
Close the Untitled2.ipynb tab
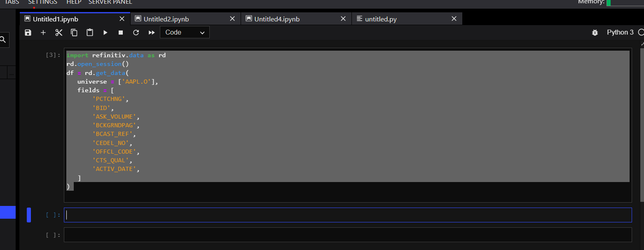(232, 19)
